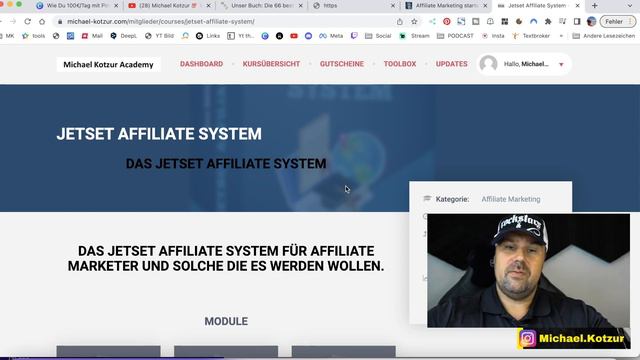
Task: Click the forward navigation arrow
Action: click(x=13, y=22)
